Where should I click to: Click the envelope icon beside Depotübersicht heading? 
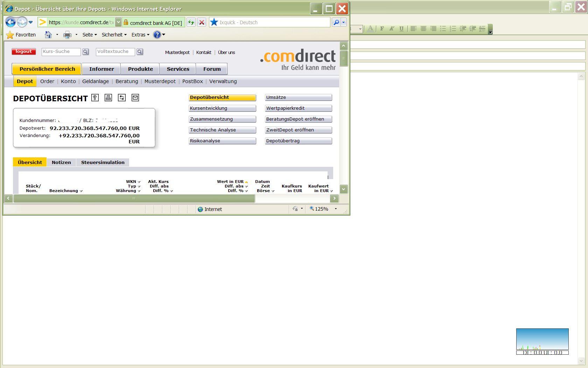135,98
